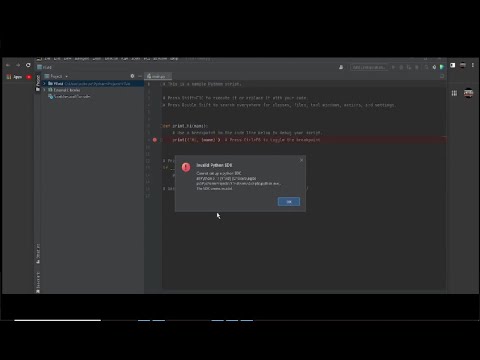Open the Add Configuration dropdown
The height and width of the screenshot is (360, 480).
click(x=369, y=67)
